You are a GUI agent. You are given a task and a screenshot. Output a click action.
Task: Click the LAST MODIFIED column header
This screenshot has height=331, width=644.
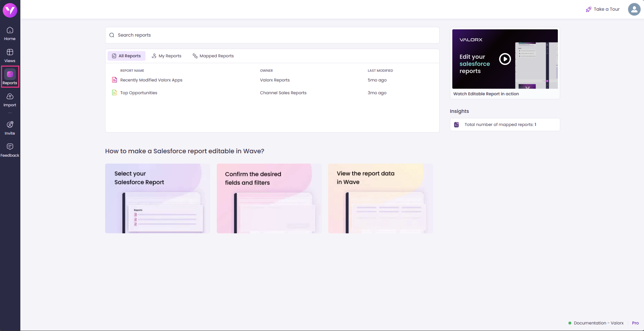coord(380,71)
